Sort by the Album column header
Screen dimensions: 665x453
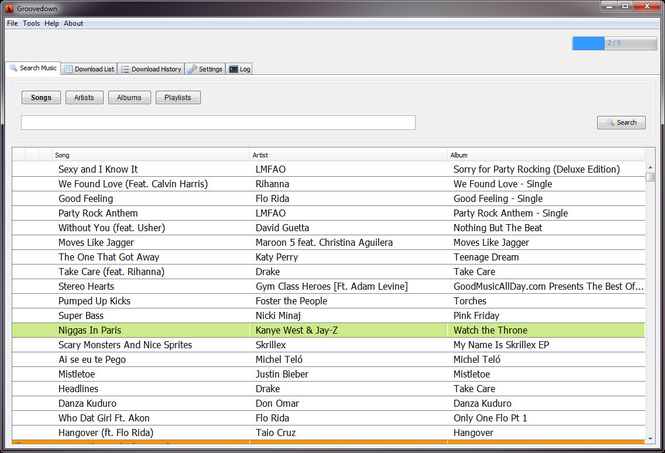click(x=545, y=155)
